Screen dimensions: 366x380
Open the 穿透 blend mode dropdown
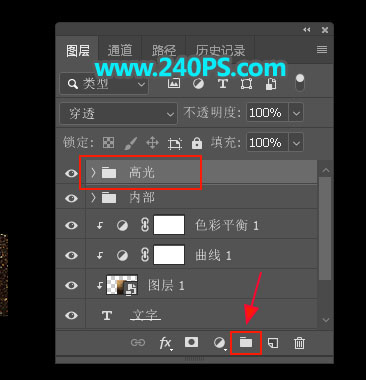[118, 113]
